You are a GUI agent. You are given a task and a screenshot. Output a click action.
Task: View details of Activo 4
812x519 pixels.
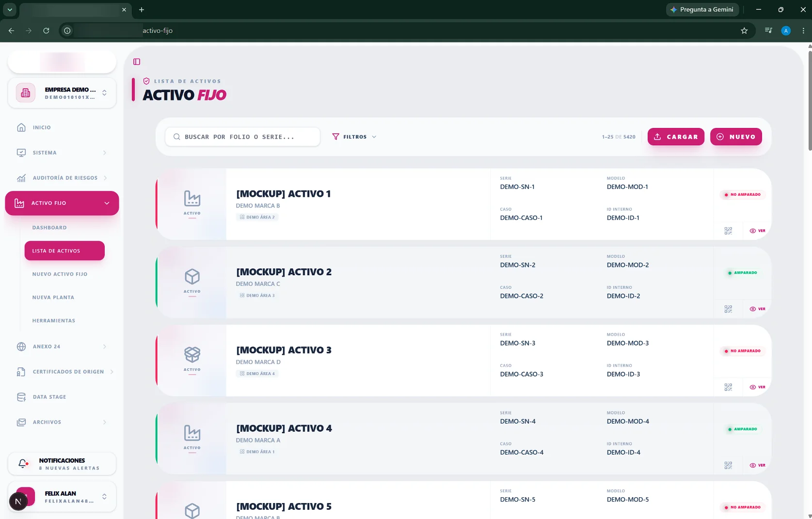coord(757,465)
